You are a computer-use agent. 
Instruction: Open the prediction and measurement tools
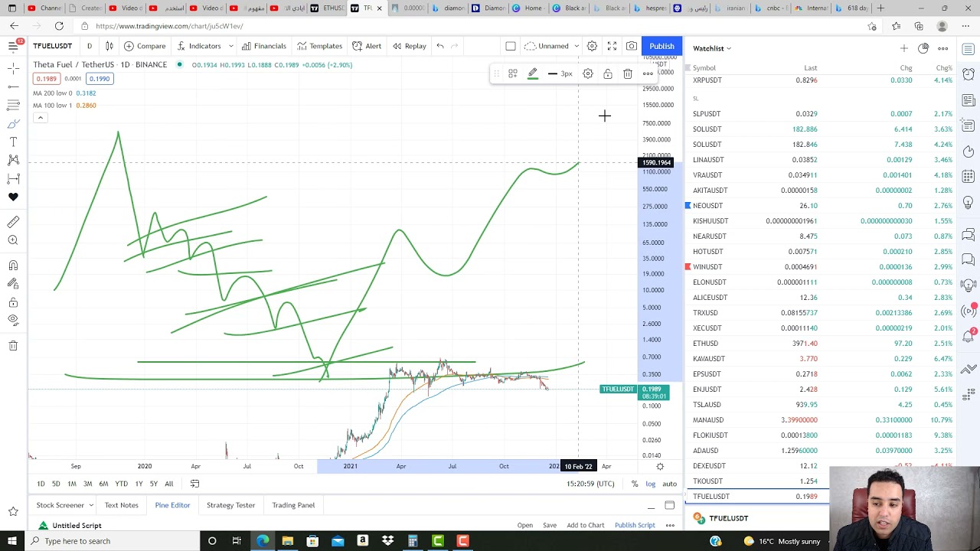13,178
